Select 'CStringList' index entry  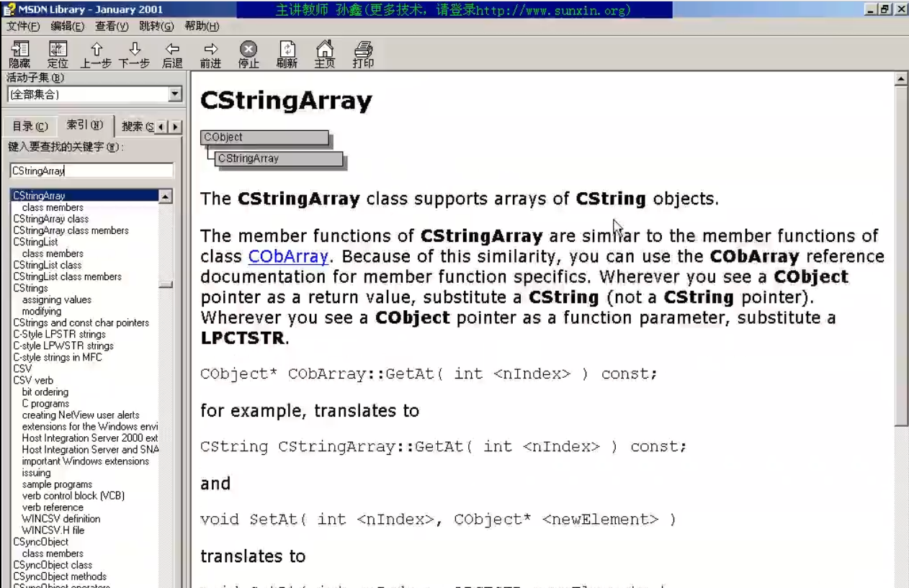point(35,242)
